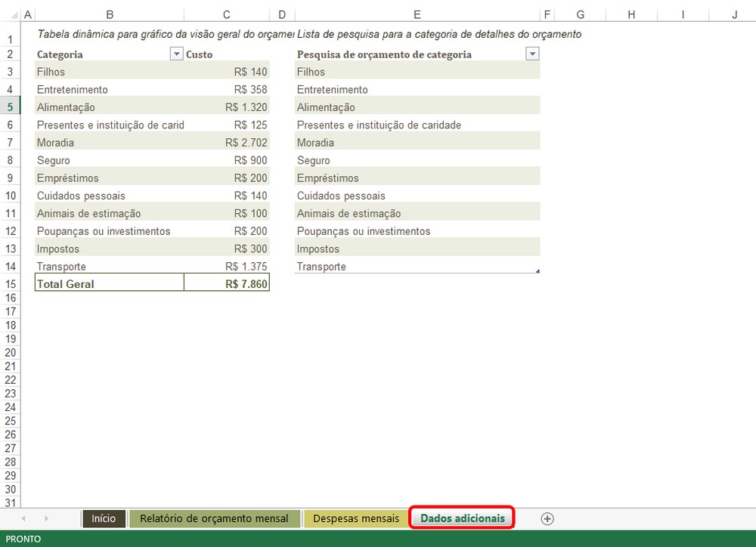Select the Transporte cell in the Categoria column
This screenshot has width=756, height=547.
coord(109,266)
